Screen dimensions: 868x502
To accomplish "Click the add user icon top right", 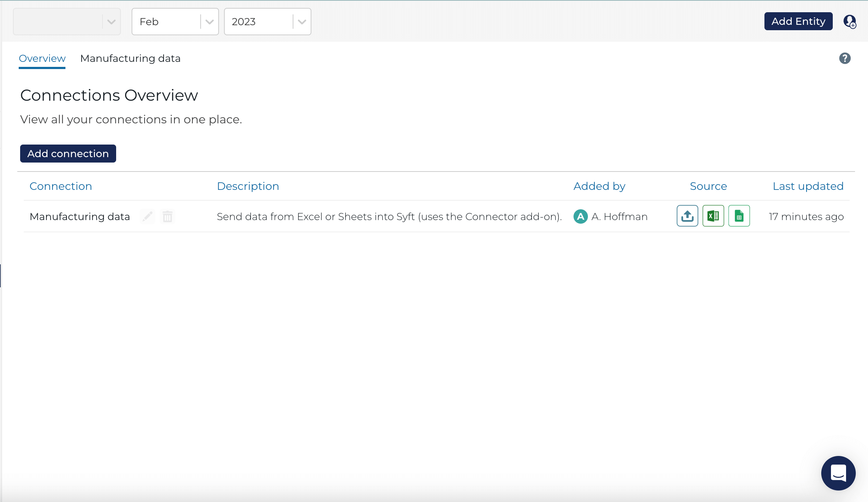I will pos(850,22).
